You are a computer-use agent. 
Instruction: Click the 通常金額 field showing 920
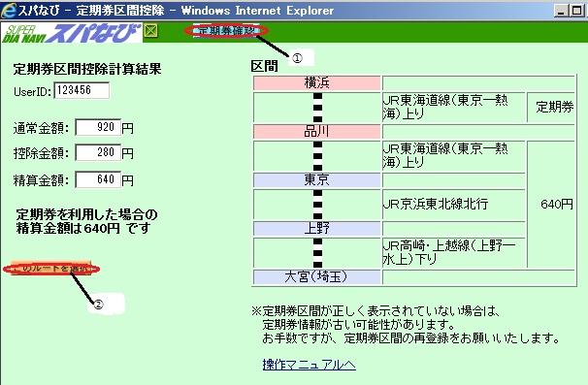tap(98, 127)
